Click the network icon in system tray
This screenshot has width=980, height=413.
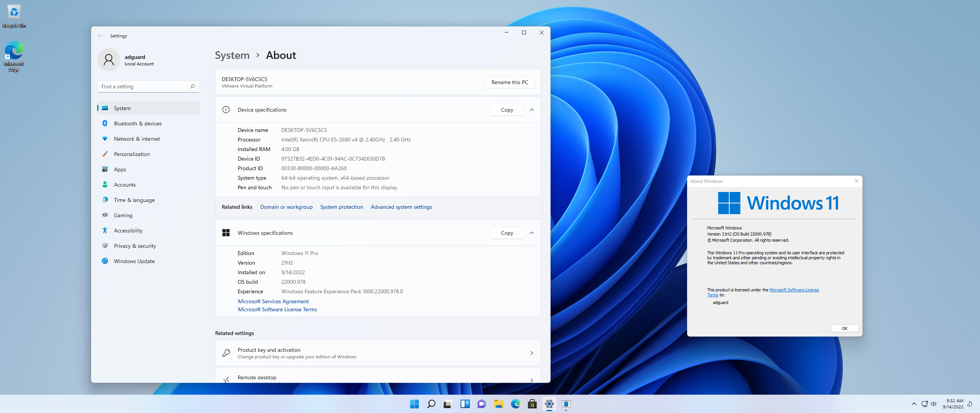pos(924,404)
